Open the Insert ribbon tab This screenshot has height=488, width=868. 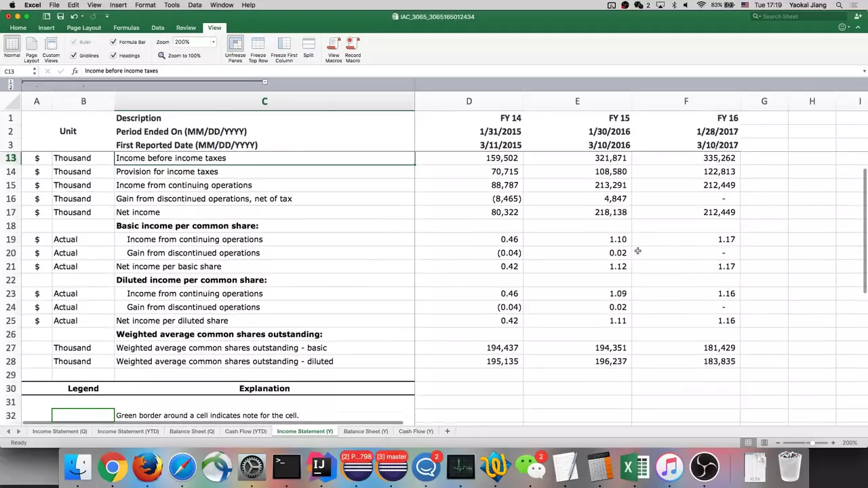[46, 28]
